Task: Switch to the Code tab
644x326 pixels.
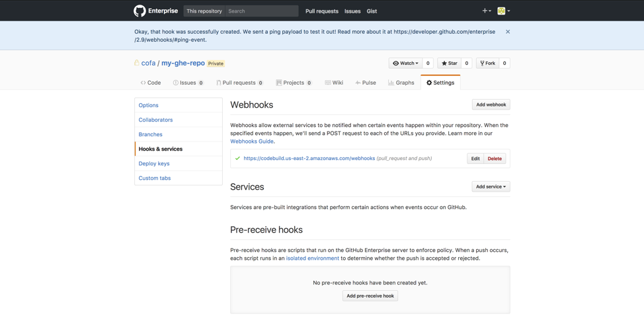Action: [x=151, y=83]
